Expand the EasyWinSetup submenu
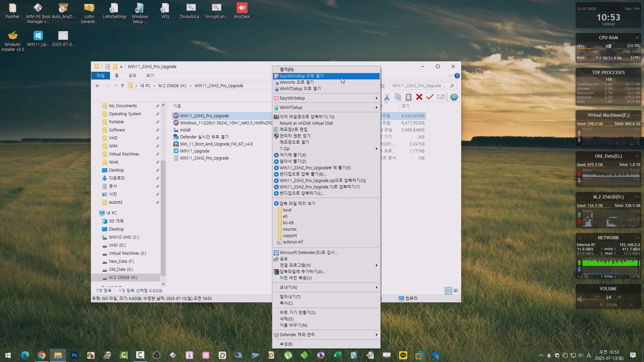 coord(326,98)
